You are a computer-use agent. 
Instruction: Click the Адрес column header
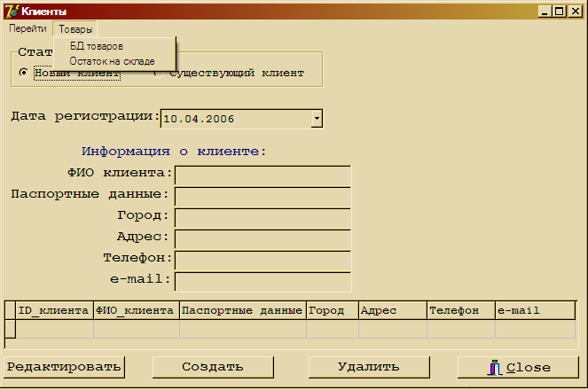[393, 310]
